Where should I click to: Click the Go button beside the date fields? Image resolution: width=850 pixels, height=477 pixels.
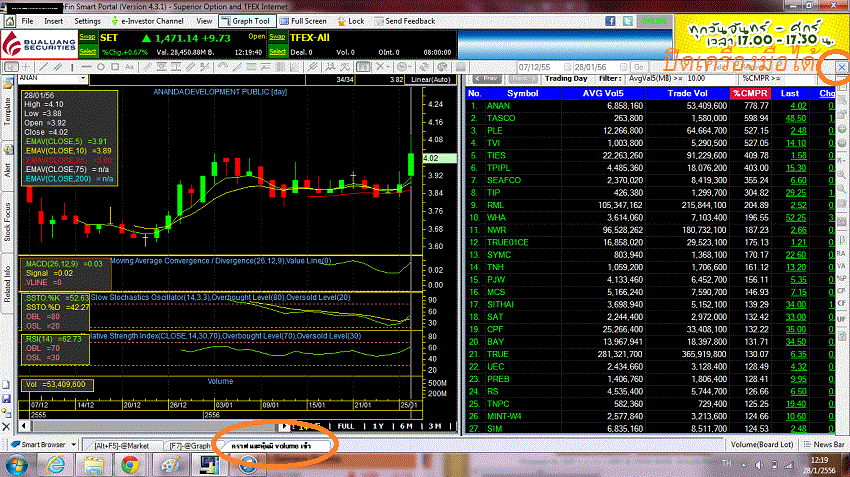click(639, 67)
